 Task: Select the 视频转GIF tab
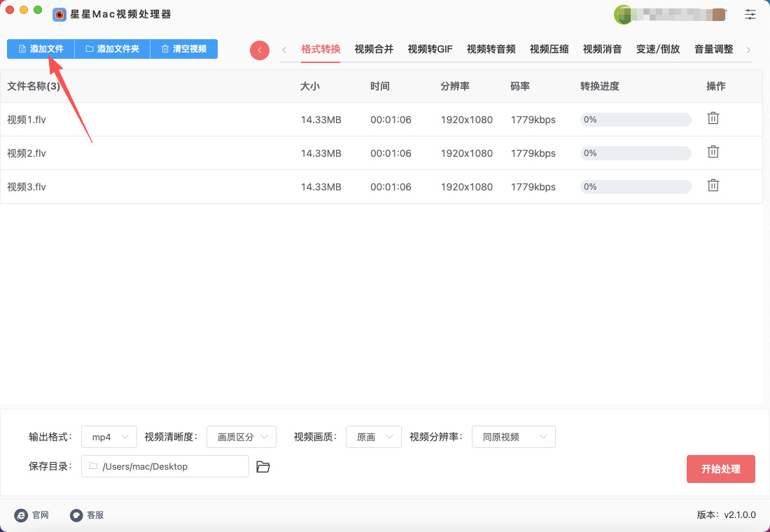coord(430,49)
